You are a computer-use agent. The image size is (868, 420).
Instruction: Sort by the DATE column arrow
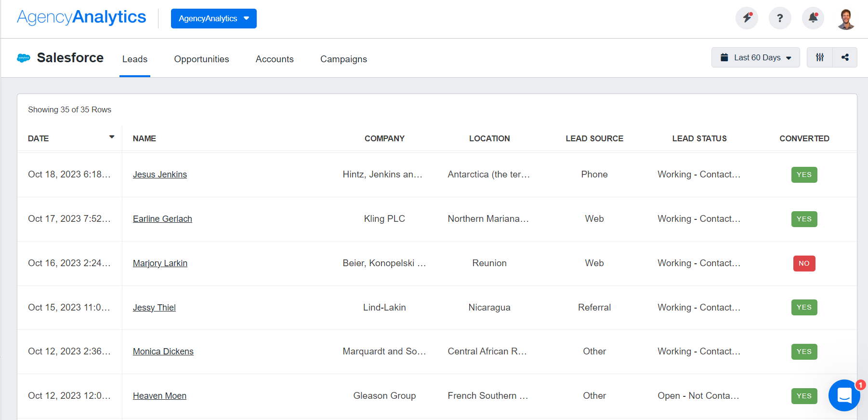(x=112, y=137)
